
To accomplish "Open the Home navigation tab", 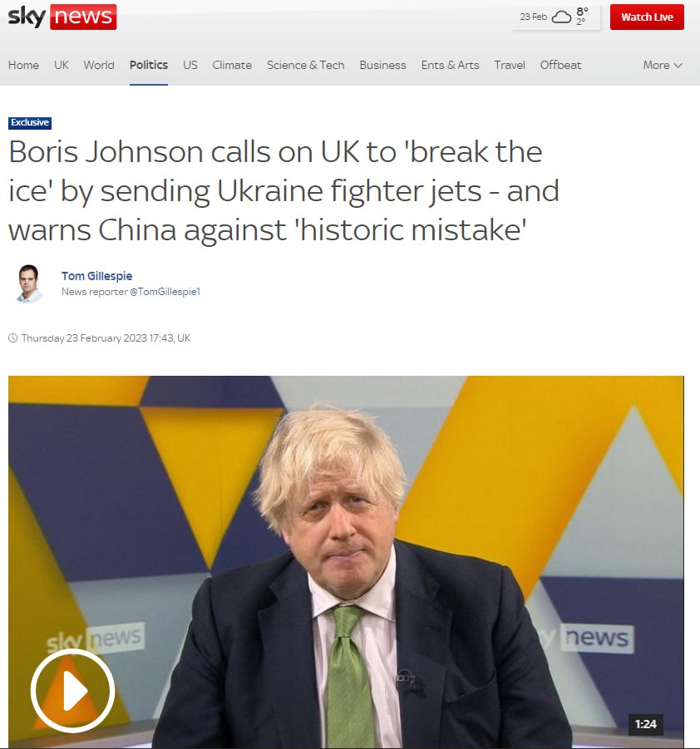I will (x=23, y=65).
